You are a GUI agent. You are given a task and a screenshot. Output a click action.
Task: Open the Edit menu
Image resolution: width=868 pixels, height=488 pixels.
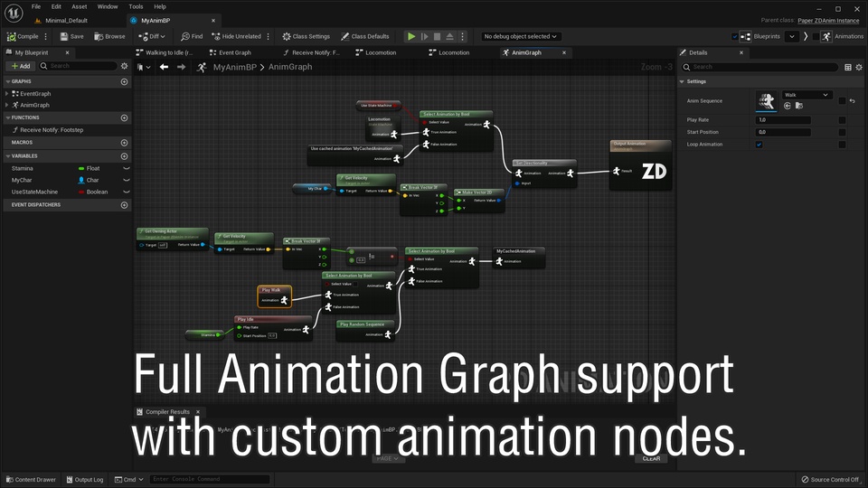(56, 6)
